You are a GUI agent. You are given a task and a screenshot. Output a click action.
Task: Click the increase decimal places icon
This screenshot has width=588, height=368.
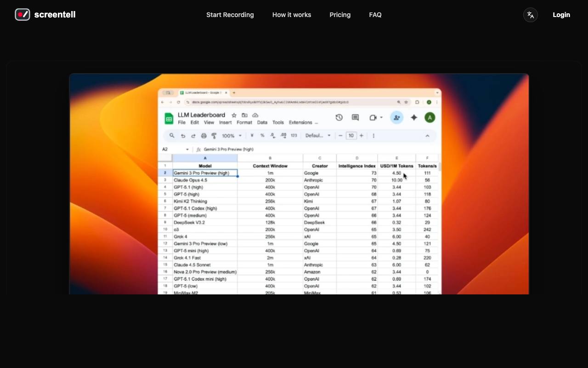click(283, 136)
